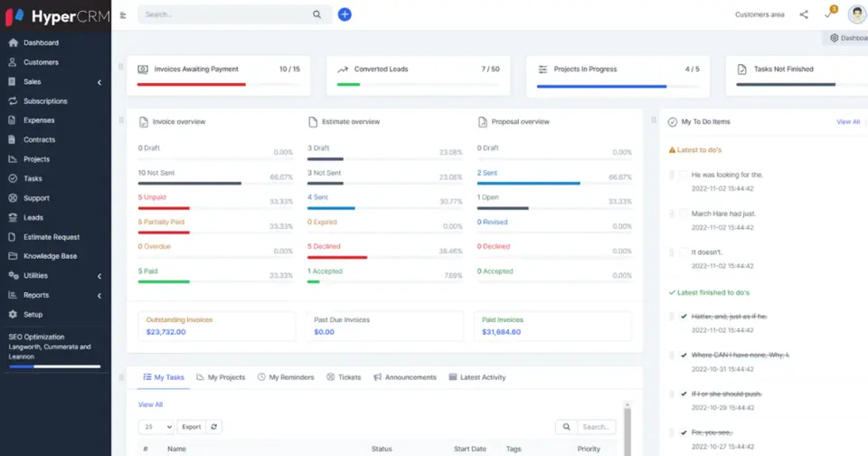Open the Leads sidebar icon
This screenshot has height=456, width=868.
tap(13, 217)
